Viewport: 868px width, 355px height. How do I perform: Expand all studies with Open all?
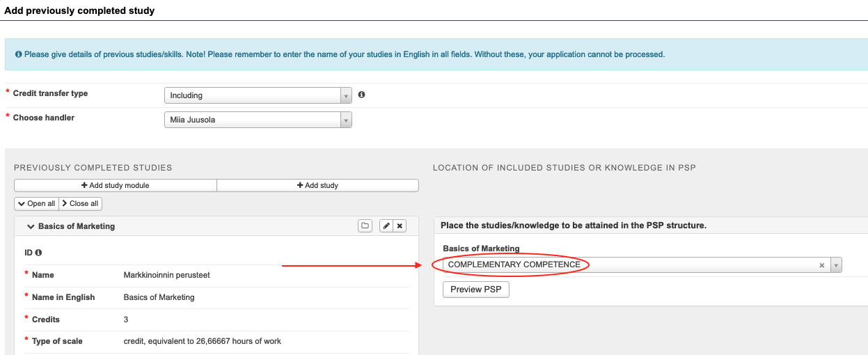click(x=36, y=203)
